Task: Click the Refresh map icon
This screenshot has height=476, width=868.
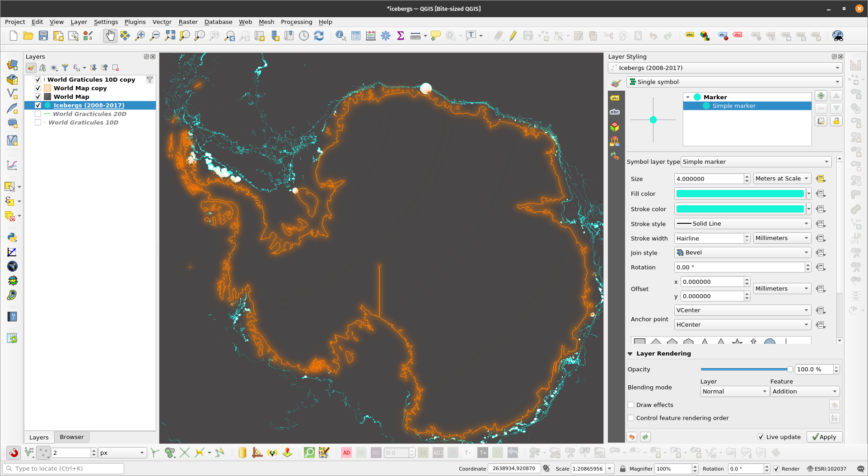Action: pos(319,36)
